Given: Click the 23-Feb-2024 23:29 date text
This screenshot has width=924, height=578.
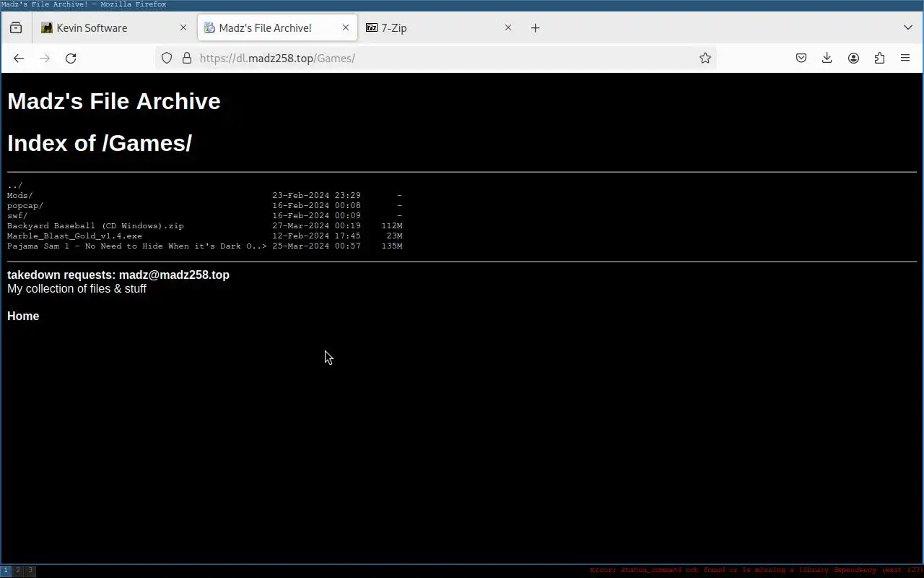Looking at the screenshot, I should (x=316, y=195).
